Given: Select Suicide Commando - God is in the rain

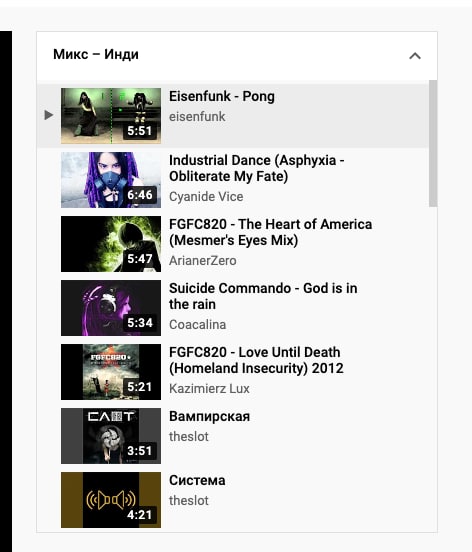Looking at the screenshot, I should click(263, 296).
